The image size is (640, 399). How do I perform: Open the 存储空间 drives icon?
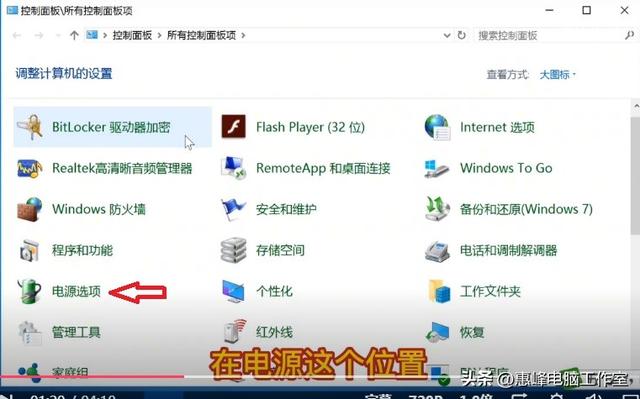point(233,250)
